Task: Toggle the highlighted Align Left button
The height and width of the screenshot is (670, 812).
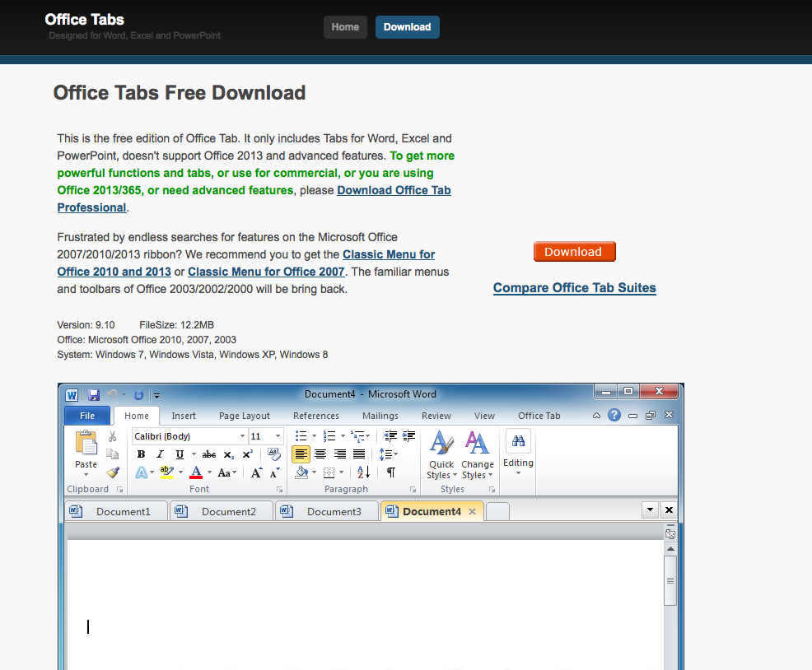Action: point(301,454)
